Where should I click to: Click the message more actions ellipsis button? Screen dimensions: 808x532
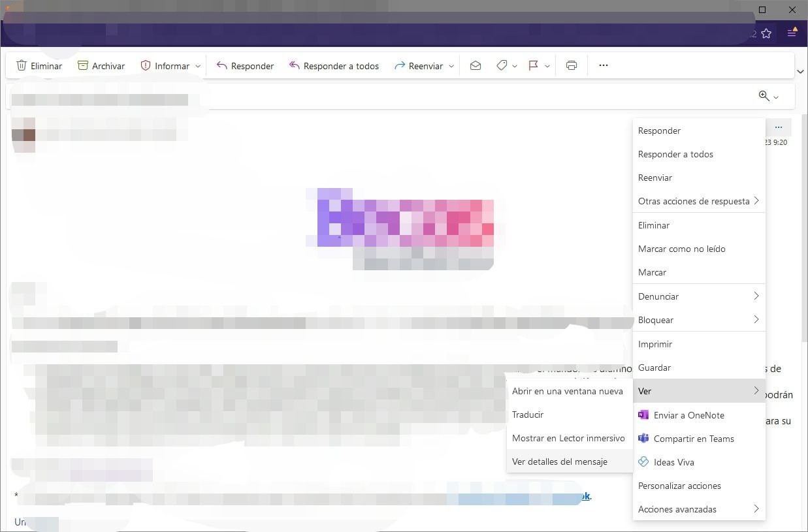tap(779, 127)
